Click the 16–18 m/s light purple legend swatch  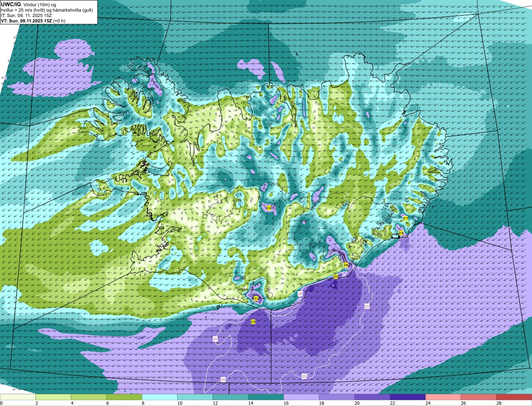coord(301,397)
